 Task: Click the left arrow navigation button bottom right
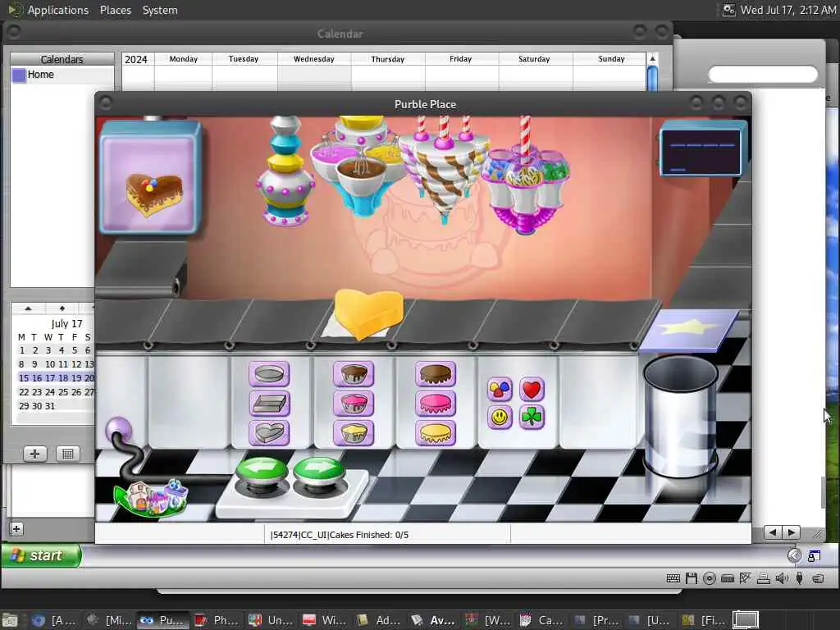pos(773,532)
